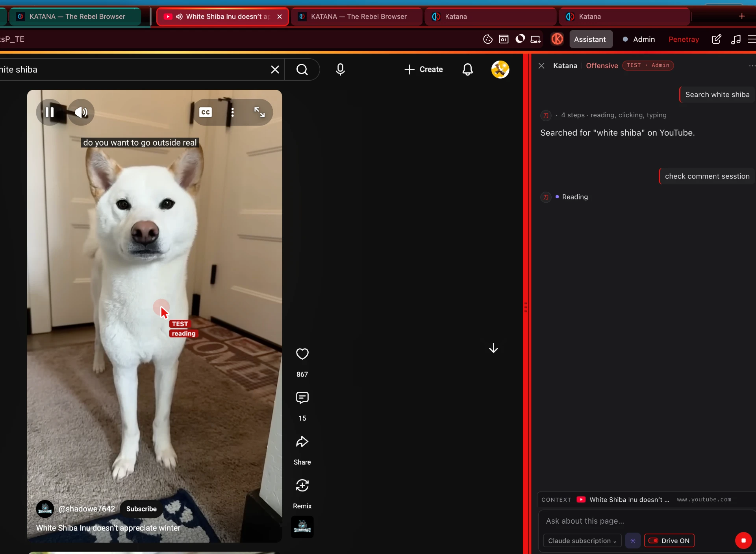Open YouTube account avatar menu
756x554 pixels.
pyautogui.click(x=500, y=70)
